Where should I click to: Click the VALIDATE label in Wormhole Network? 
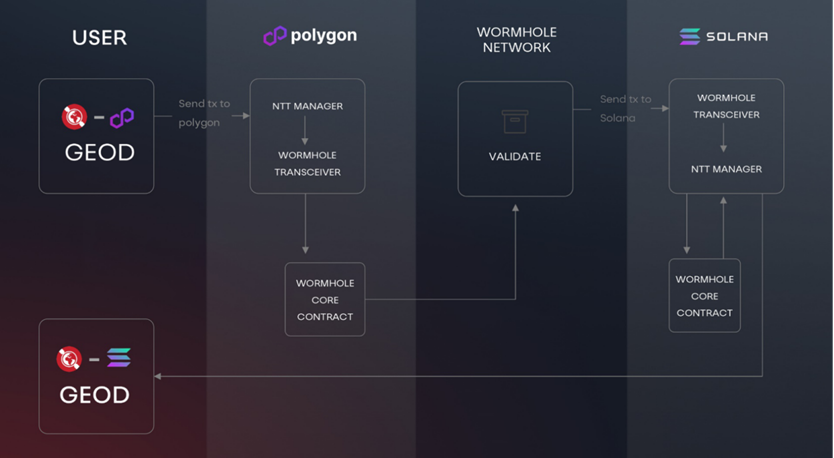(x=515, y=157)
